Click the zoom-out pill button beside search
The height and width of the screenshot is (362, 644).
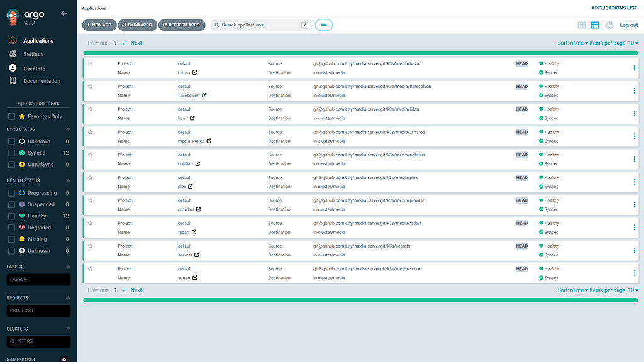(x=324, y=25)
